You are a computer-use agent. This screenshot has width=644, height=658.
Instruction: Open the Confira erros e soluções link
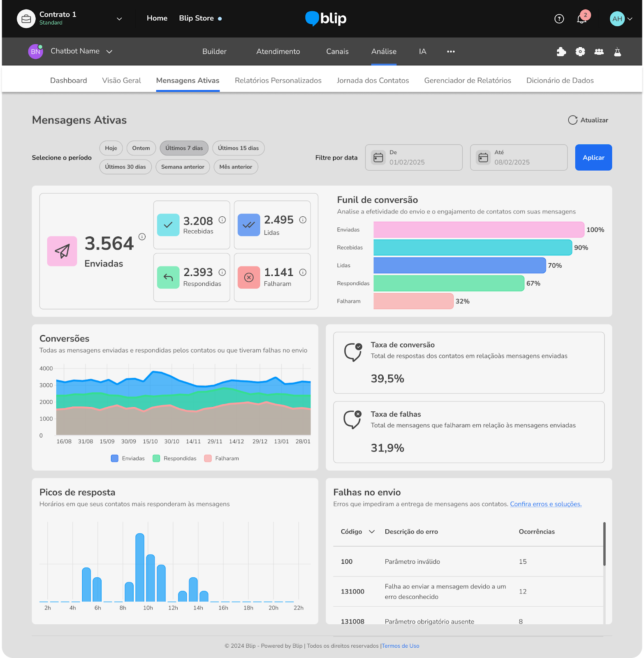(x=545, y=504)
